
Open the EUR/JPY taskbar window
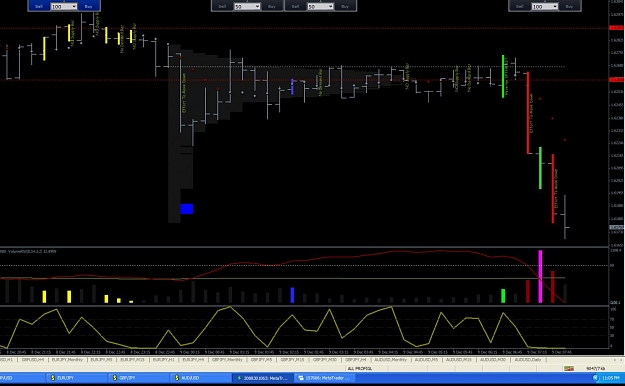coord(76,378)
